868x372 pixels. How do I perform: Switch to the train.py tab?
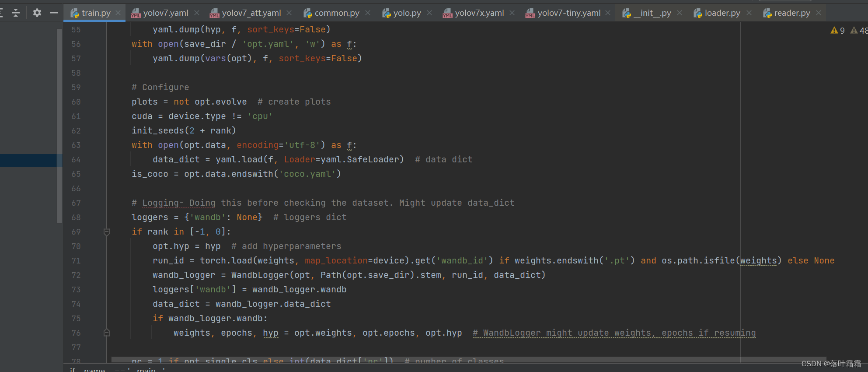point(95,13)
